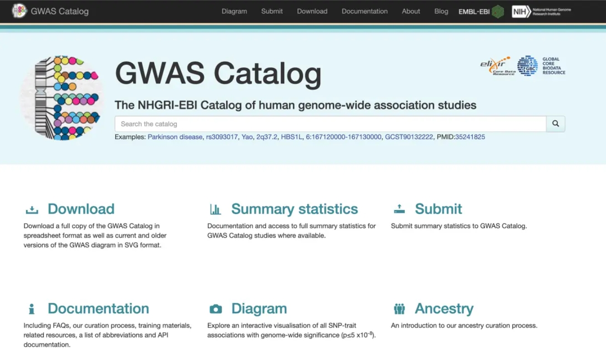The height and width of the screenshot is (364, 606).
Task: Click 'An introduction to our ancestry curation process.' text
Action: point(464,325)
